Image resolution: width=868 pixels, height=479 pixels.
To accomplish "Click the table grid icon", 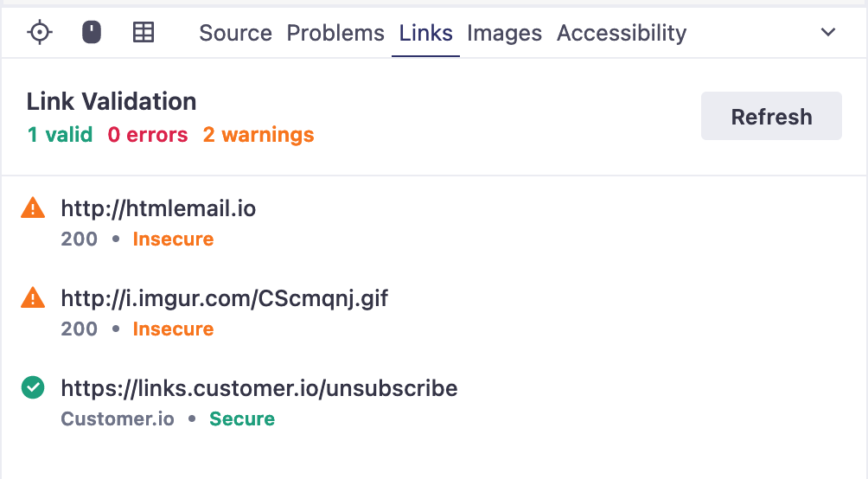I will click(143, 33).
